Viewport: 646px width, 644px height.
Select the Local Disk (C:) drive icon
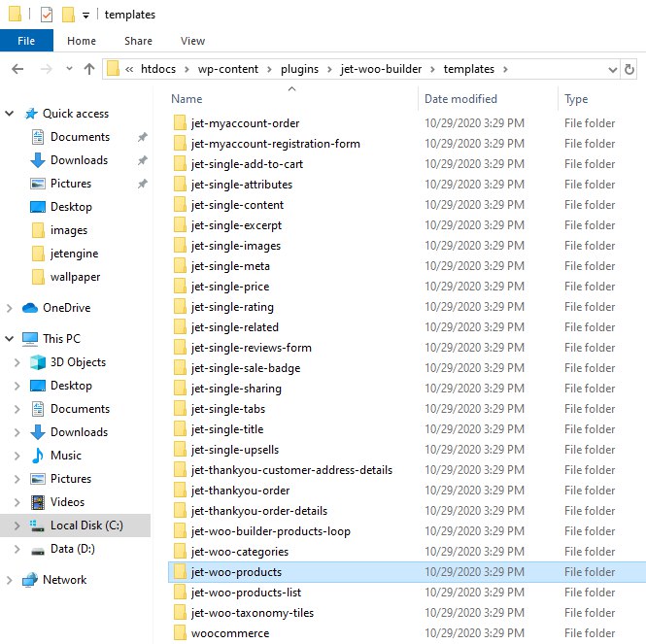pos(37,525)
